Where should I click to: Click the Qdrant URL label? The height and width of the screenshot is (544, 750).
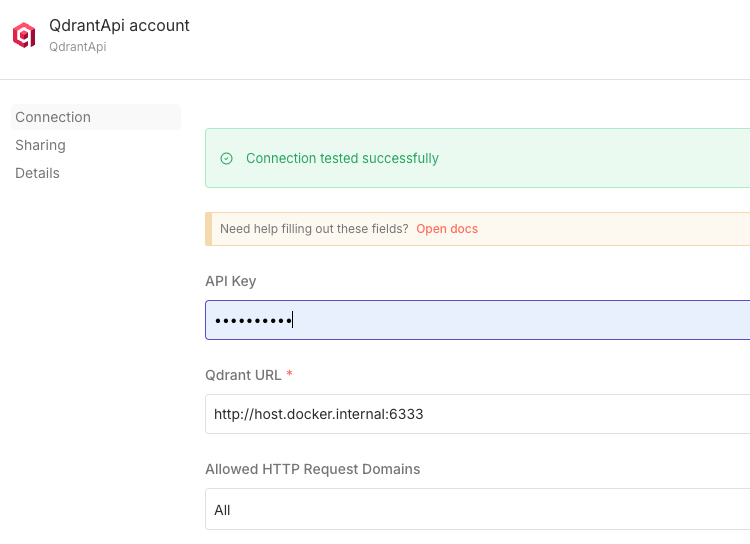coord(243,375)
